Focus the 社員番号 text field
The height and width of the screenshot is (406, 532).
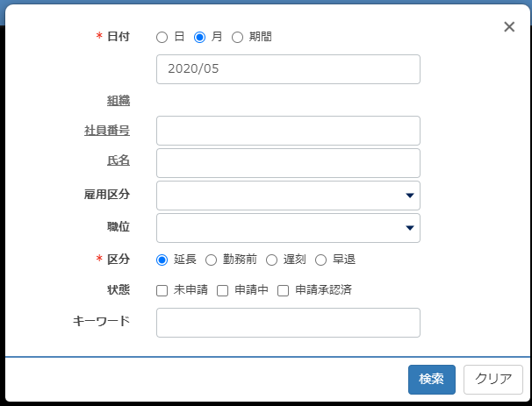[x=288, y=131]
